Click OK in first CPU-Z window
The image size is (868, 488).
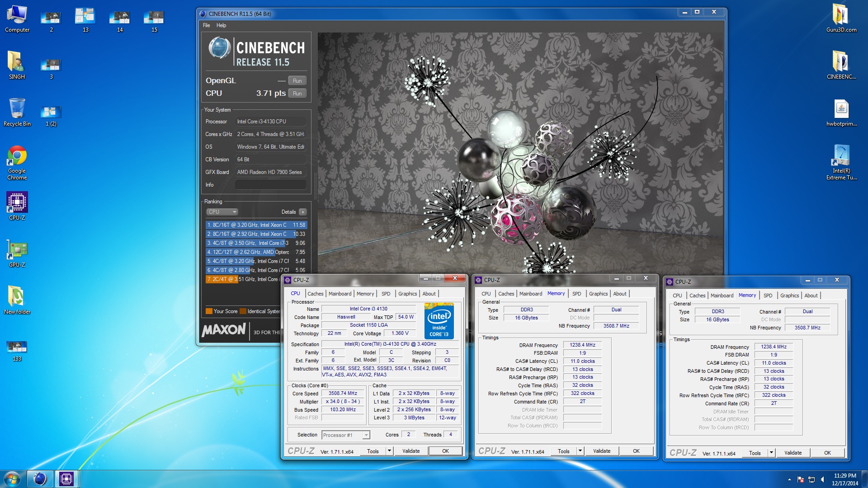[x=445, y=451]
